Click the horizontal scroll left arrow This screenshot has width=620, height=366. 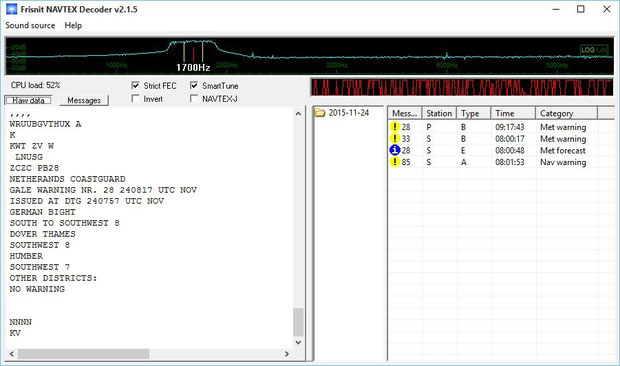click(x=11, y=354)
